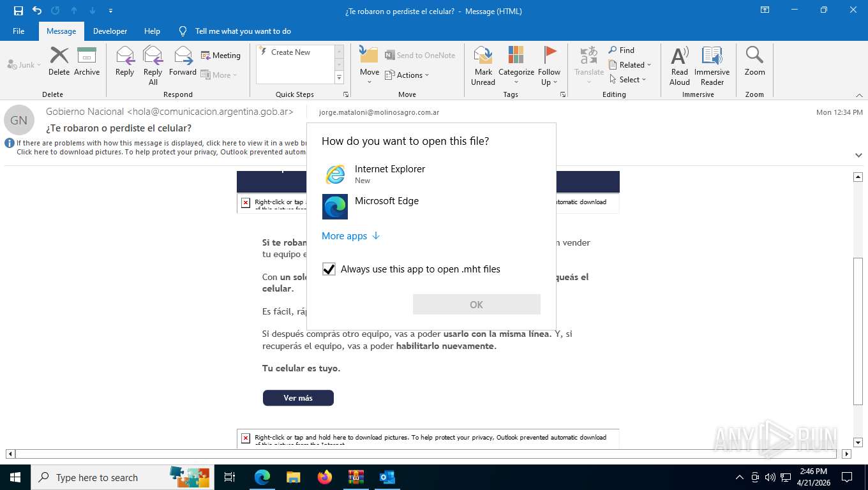
Task: Launch Firefox from taskbar
Action: pos(325,477)
